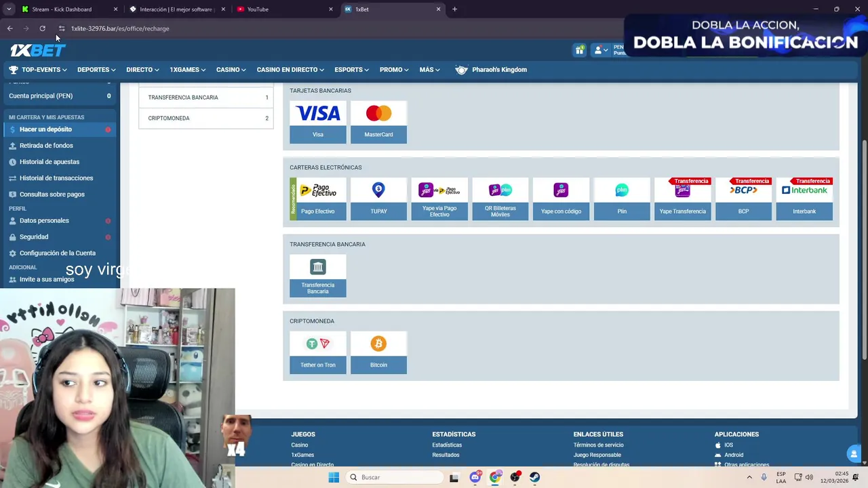This screenshot has width=868, height=488.
Task: Expand the ESPORTS dropdown
Action: pos(352,70)
